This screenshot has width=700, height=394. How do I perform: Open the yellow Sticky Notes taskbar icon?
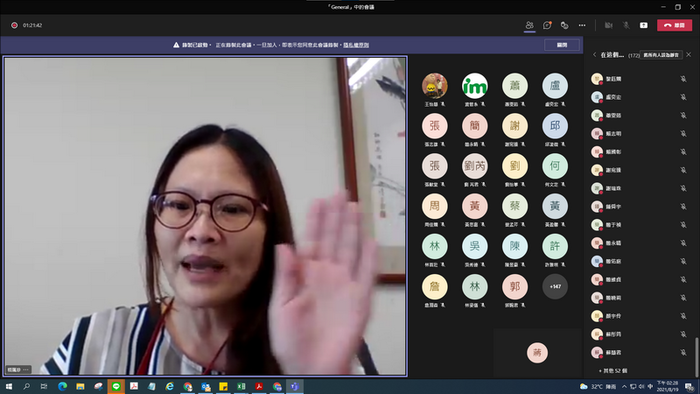[223, 386]
